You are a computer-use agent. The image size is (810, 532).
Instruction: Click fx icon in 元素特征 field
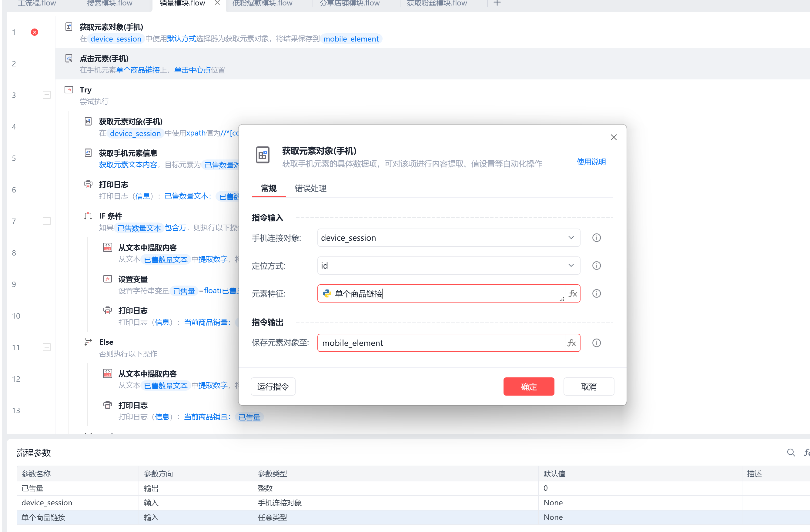coord(573,293)
